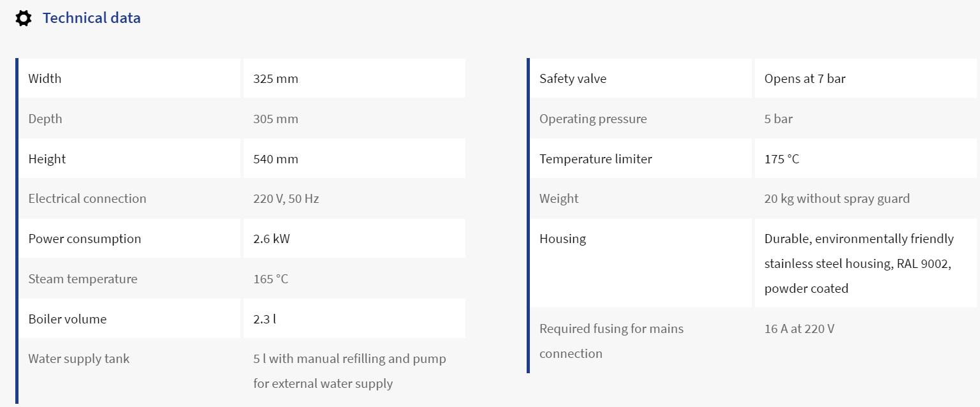Click the Power consumption label
The image size is (980, 407).
[85, 239]
